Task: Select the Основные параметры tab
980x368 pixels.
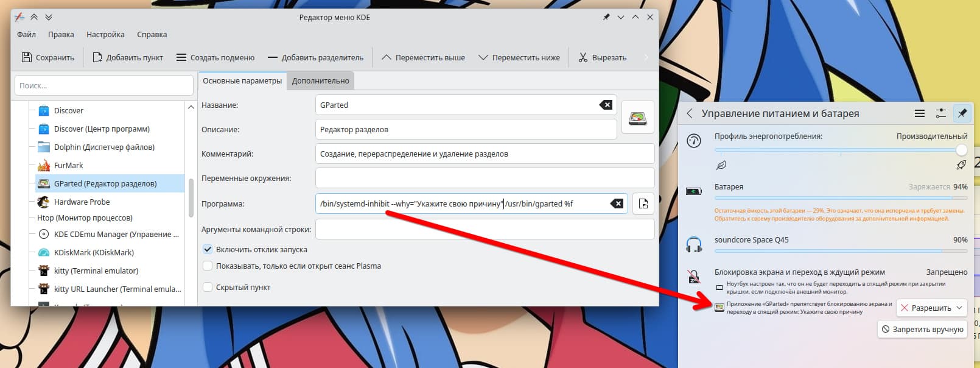Action: 242,80
